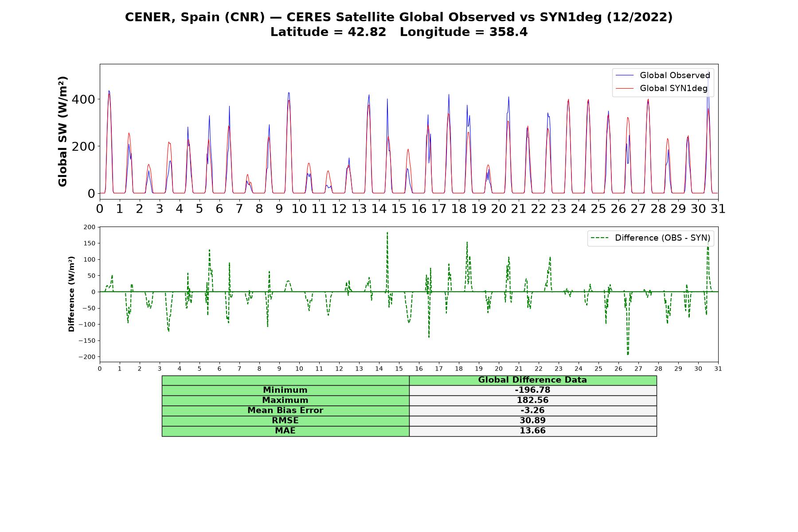Viewport: 798px width, 532px height.
Task: Click the 400 tick on Global SW axis
Action: (83, 99)
